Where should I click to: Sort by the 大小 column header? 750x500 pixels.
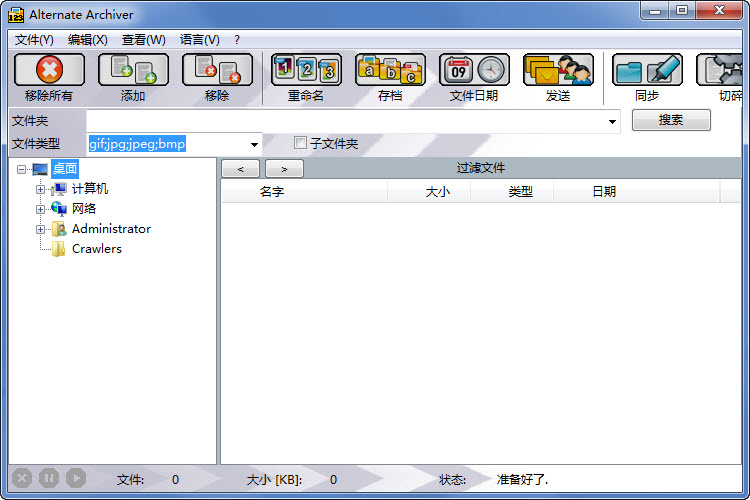point(429,192)
